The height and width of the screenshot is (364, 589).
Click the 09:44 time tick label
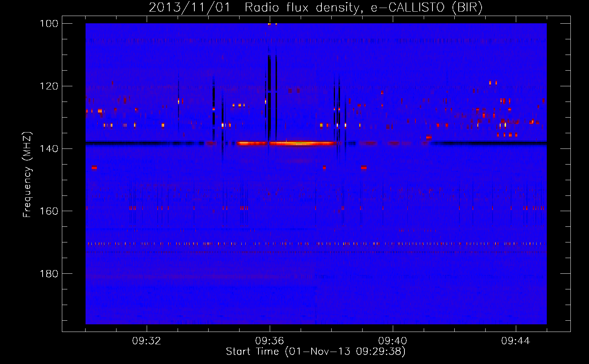pyautogui.click(x=515, y=341)
